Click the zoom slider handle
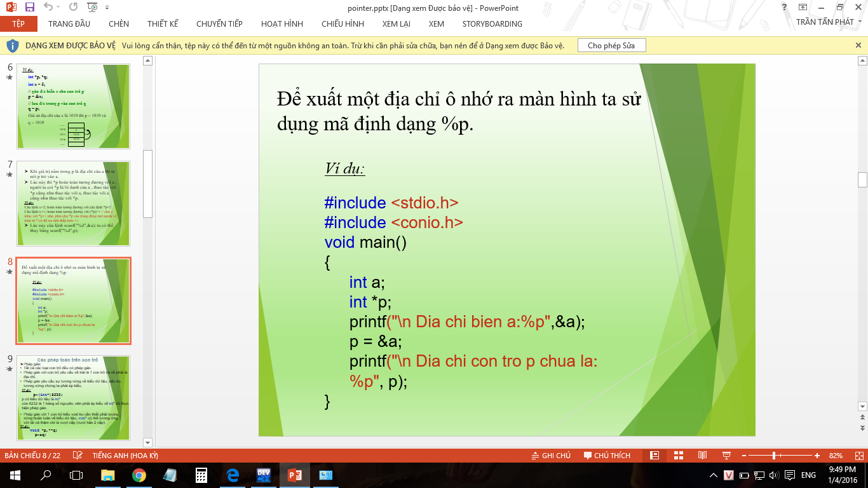868x488 pixels. (x=773, y=456)
